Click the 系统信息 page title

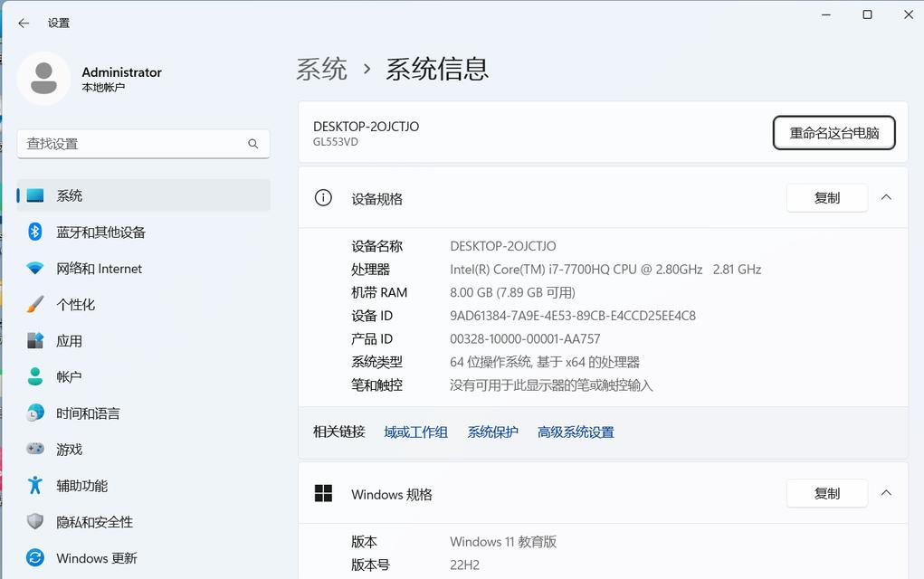point(437,69)
